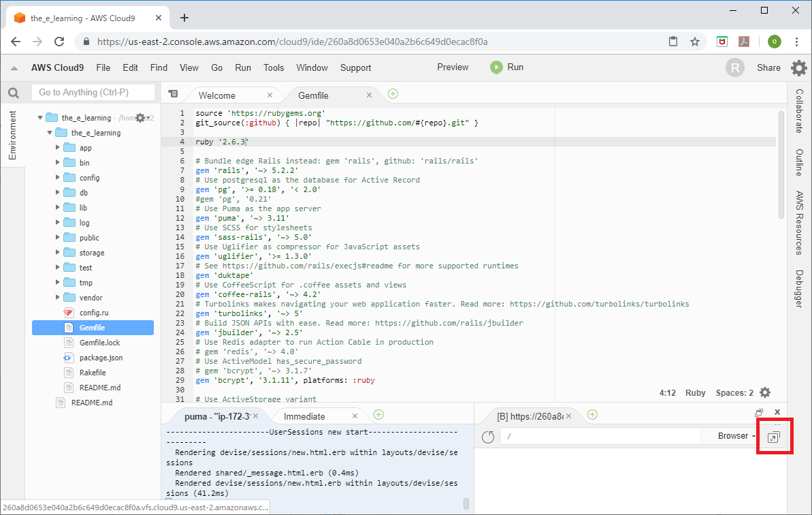Switch to the Immediate tab
Image resolution: width=812 pixels, height=515 pixels.
tap(304, 416)
